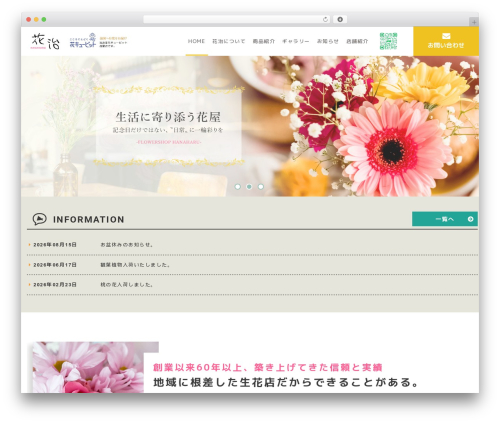Image resolution: width=500 pixels, height=423 pixels.
Task: Click the 創業以来60年以上 pink heading
Action: click(x=267, y=367)
